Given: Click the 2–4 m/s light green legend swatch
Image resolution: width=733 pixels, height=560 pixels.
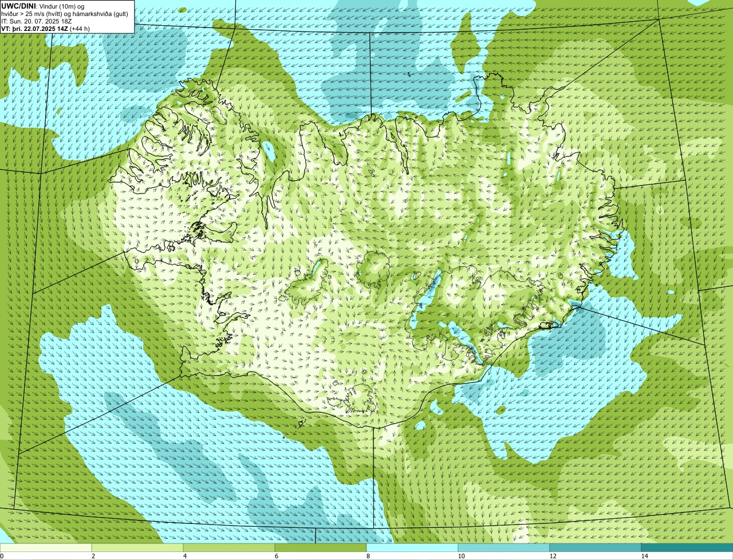Looking at the screenshot, I should pos(137,547).
